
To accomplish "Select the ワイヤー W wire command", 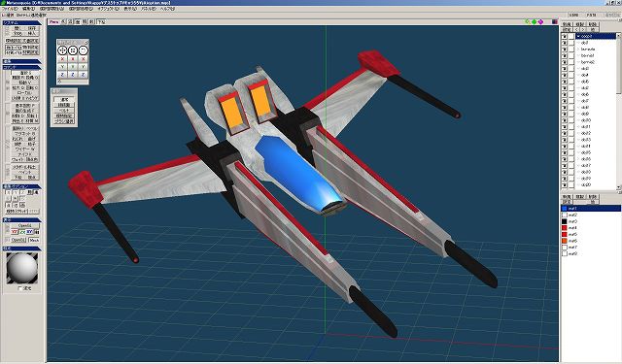I will point(24,149).
